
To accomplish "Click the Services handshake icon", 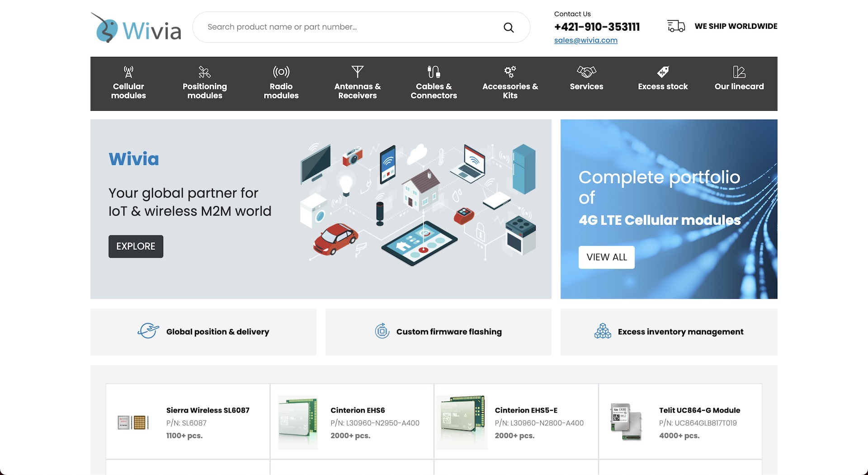I will click(x=586, y=72).
